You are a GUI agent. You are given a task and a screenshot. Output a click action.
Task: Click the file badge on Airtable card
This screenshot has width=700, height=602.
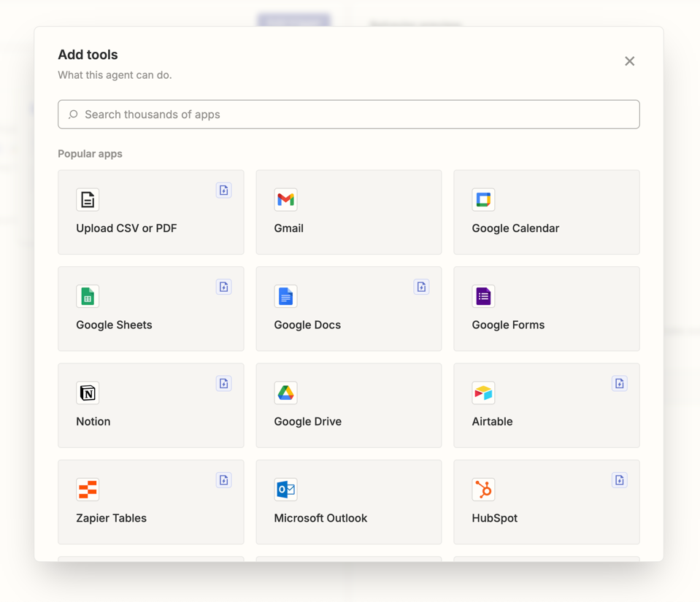pyautogui.click(x=620, y=383)
